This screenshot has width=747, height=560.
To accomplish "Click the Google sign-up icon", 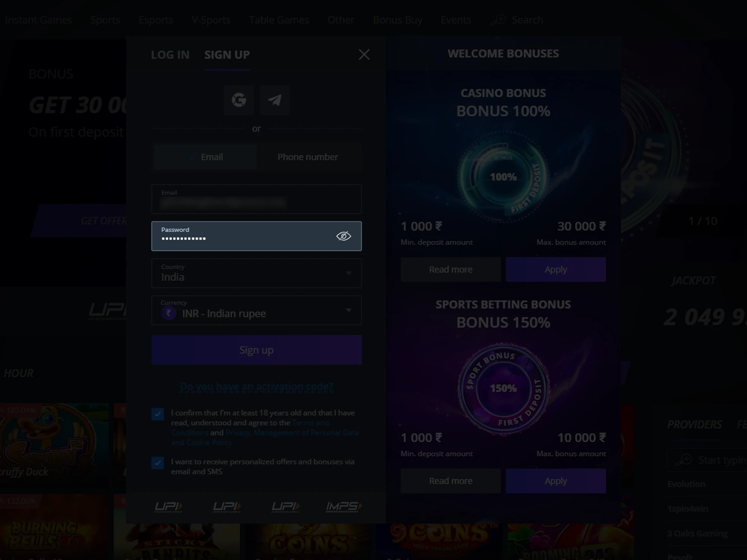I will [239, 100].
